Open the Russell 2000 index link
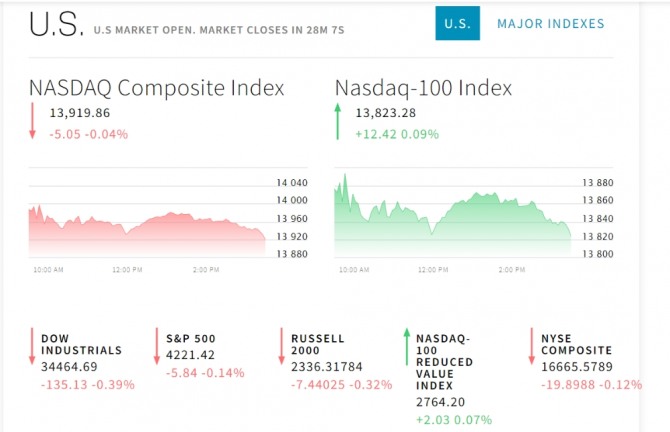Viewport: 670px width, 432px height. pyautogui.click(x=318, y=344)
